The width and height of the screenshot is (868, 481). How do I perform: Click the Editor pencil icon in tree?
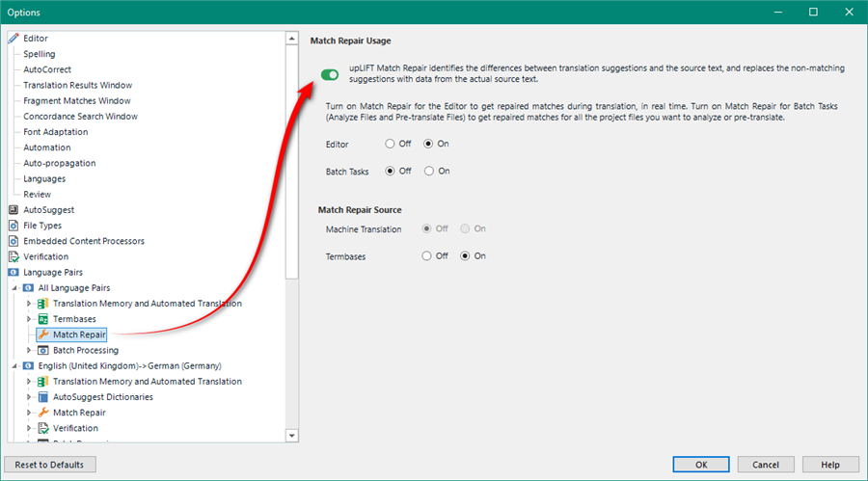point(14,39)
